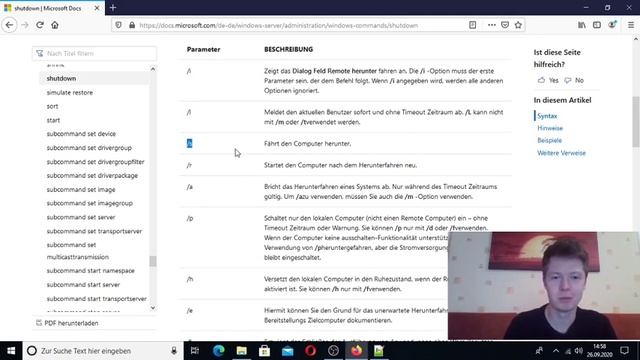Click the /r parameter cell
640x360 pixels.
(x=189, y=165)
